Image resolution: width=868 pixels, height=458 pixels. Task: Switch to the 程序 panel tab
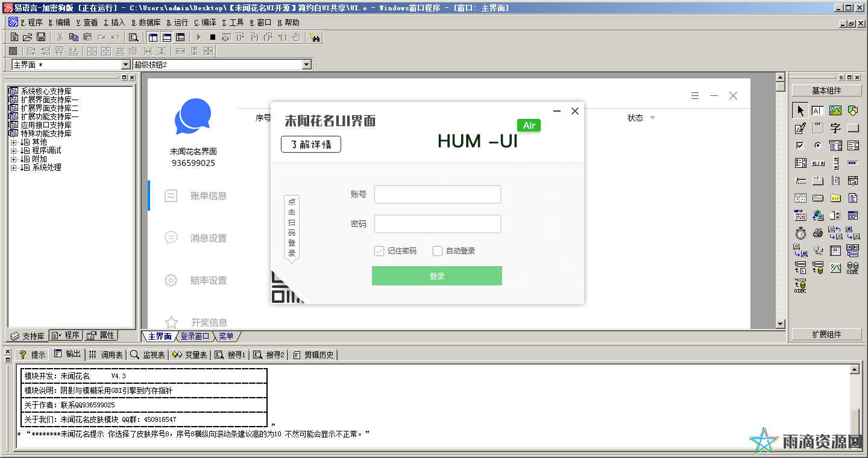pos(66,335)
